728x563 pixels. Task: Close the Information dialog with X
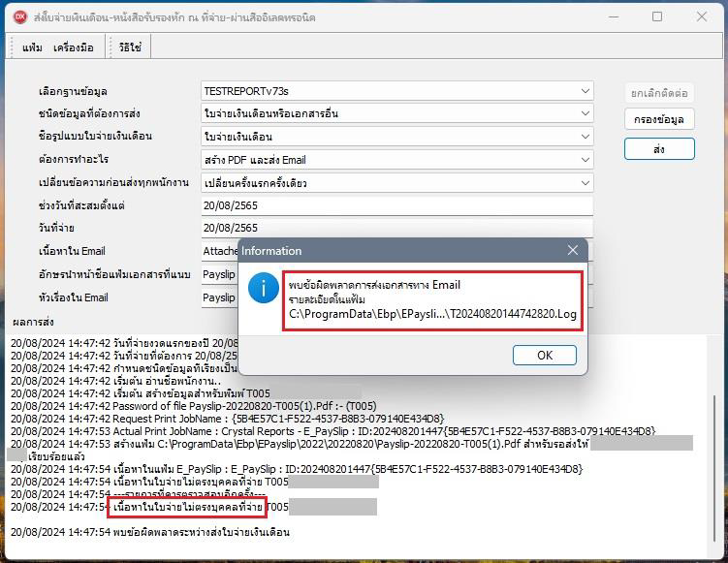572,250
